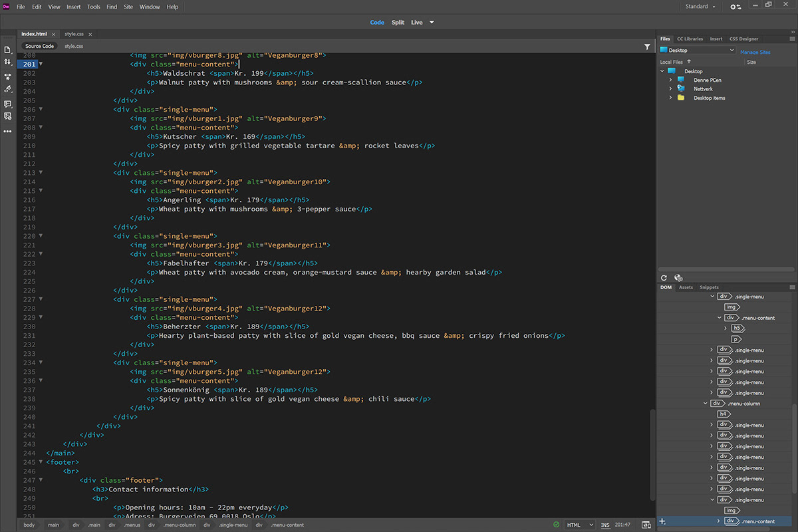
Task: Click the Expand All code icon
Action: (x=8, y=76)
